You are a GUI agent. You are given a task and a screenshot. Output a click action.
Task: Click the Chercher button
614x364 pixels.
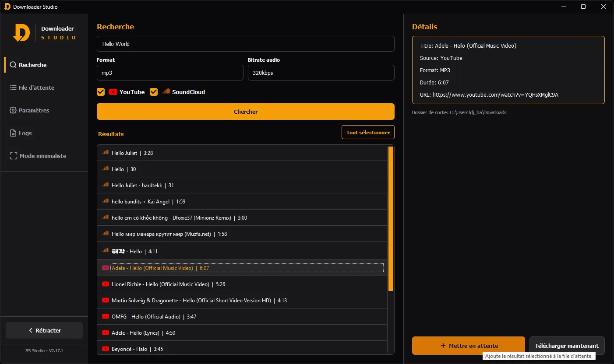pos(246,112)
